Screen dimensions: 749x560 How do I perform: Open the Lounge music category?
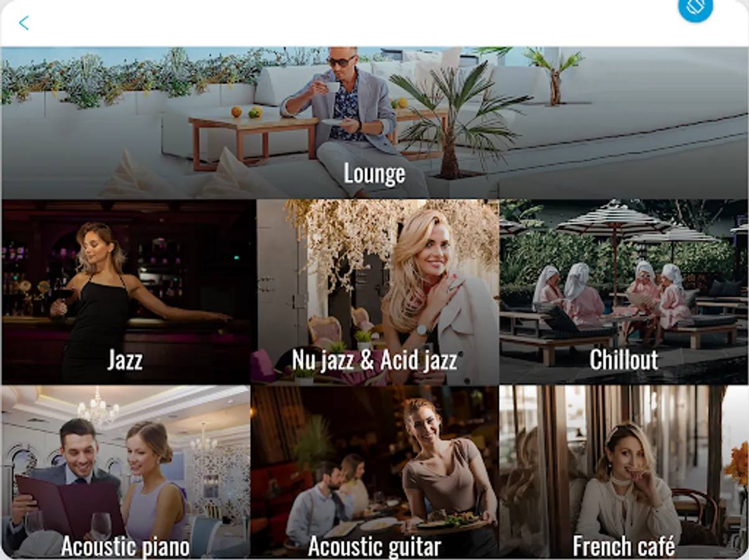click(x=374, y=174)
